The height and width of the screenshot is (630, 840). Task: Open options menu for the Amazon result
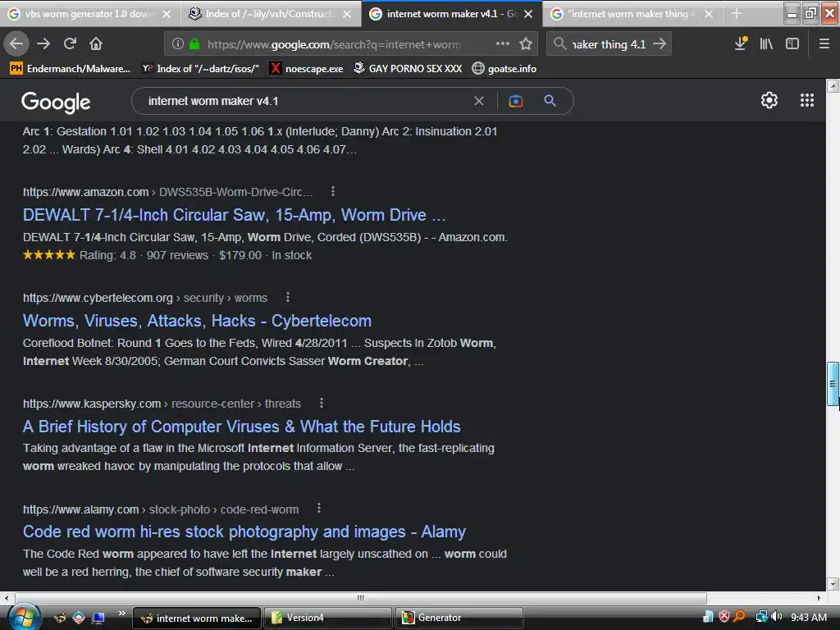[333, 191]
